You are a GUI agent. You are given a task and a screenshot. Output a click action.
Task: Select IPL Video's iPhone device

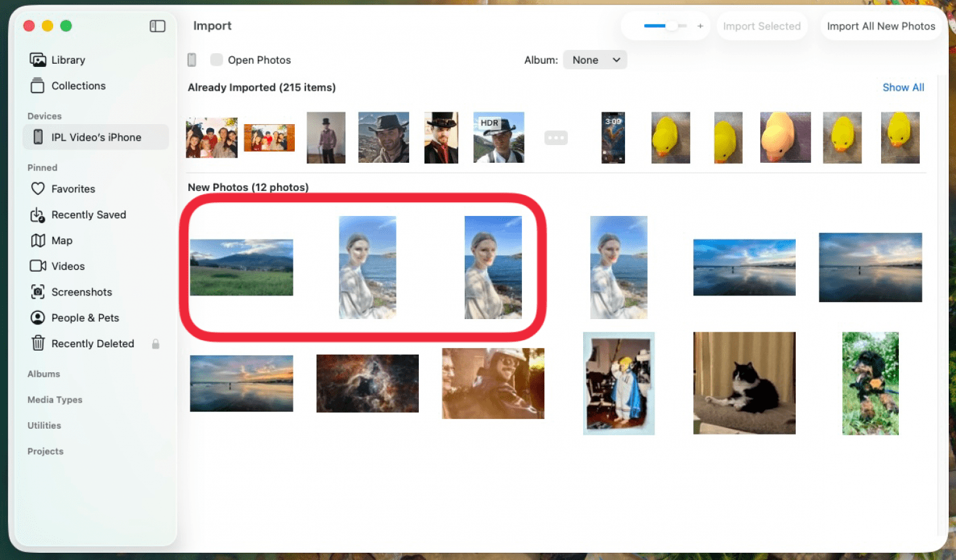[96, 137]
